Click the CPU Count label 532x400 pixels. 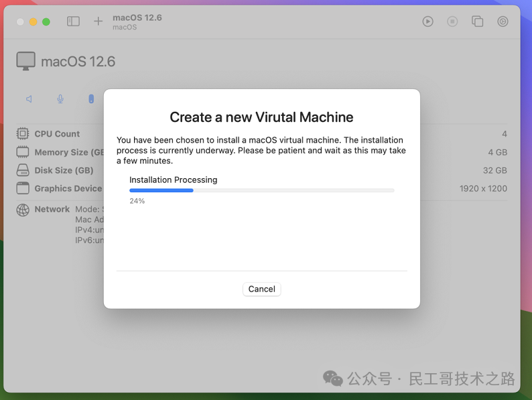tap(57, 134)
